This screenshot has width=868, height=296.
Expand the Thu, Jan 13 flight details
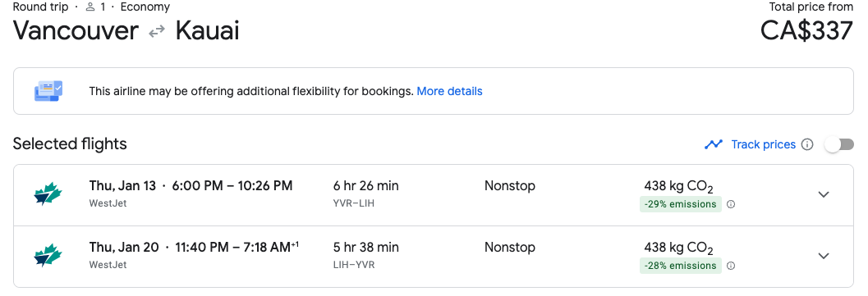tap(824, 194)
